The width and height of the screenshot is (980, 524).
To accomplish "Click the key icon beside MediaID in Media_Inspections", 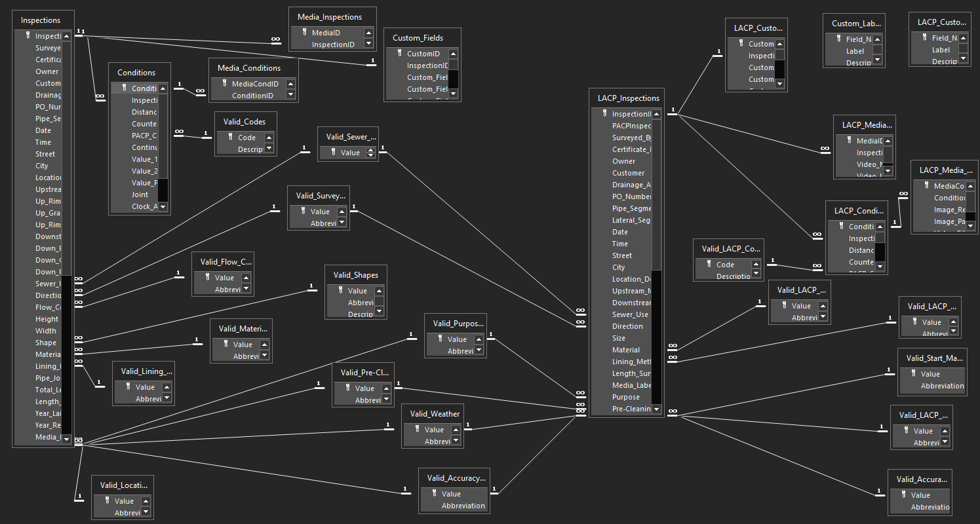I will (305, 32).
